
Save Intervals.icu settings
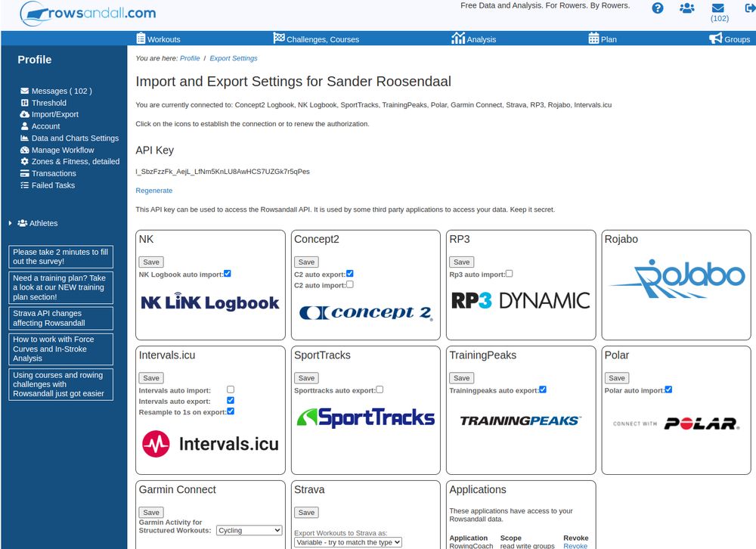coord(151,378)
